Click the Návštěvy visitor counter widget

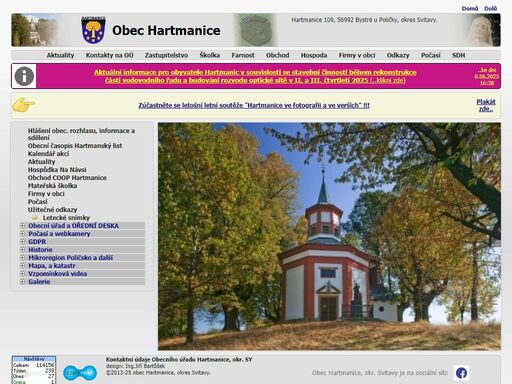click(34, 370)
